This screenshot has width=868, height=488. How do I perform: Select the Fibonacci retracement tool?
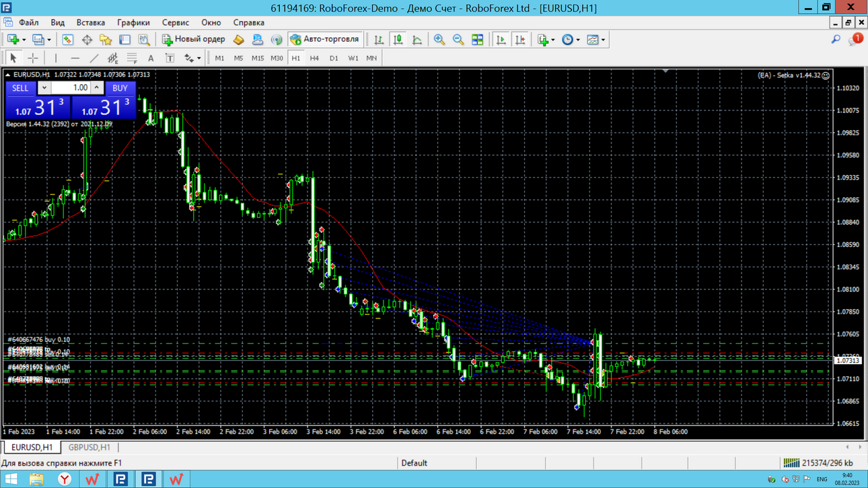click(x=132, y=58)
